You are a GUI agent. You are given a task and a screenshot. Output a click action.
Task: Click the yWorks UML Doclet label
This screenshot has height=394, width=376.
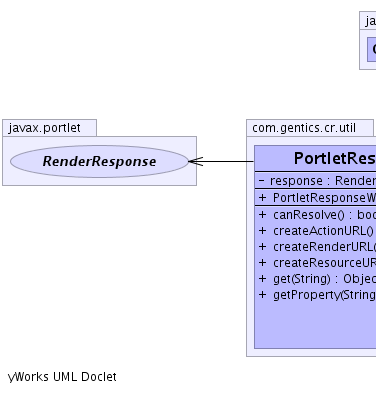(x=62, y=377)
